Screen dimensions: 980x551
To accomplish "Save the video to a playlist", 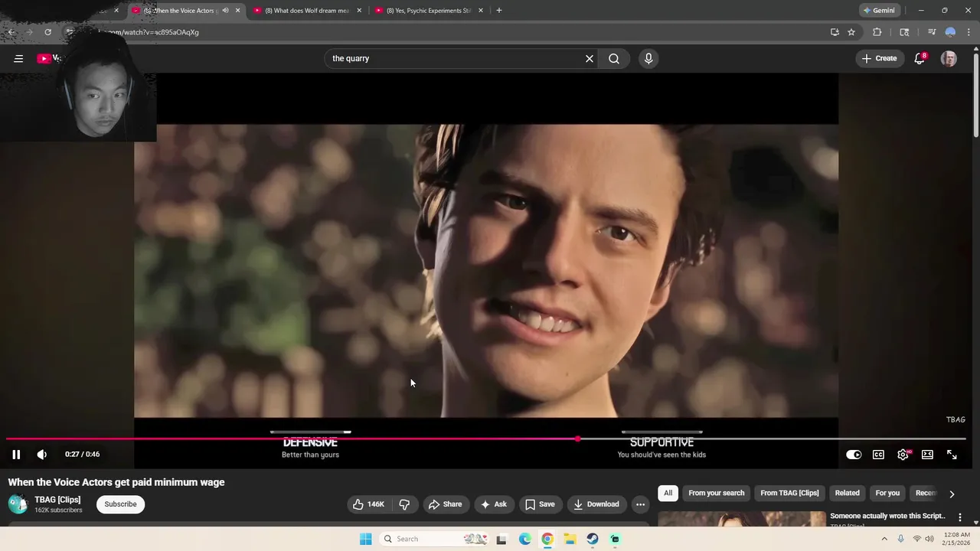I will point(540,504).
